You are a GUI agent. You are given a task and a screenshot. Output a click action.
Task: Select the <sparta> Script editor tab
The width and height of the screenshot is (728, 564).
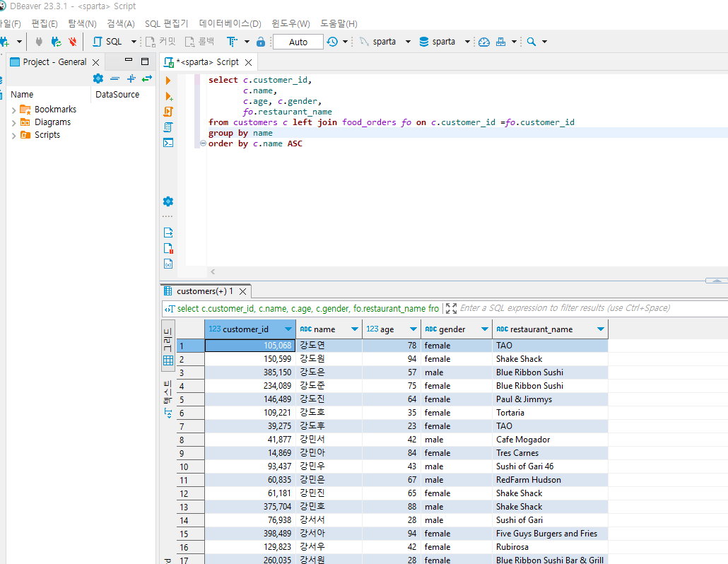(207, 62)
